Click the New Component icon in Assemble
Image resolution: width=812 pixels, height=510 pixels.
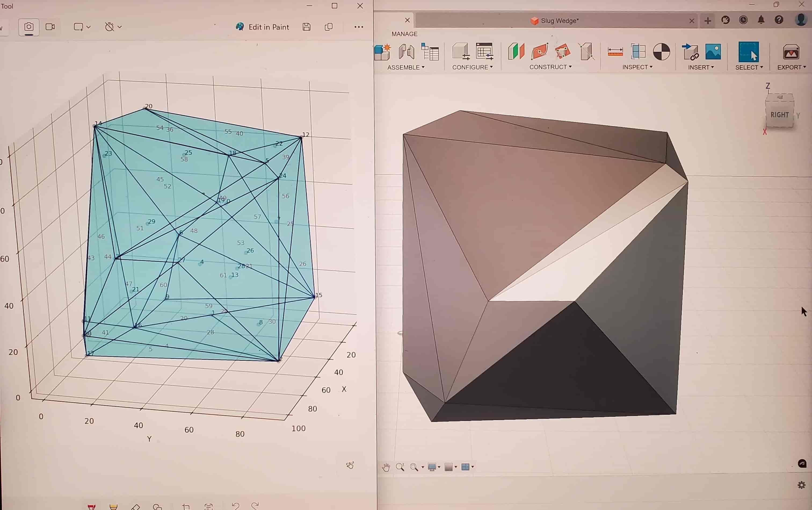click(x=382, y=52)
